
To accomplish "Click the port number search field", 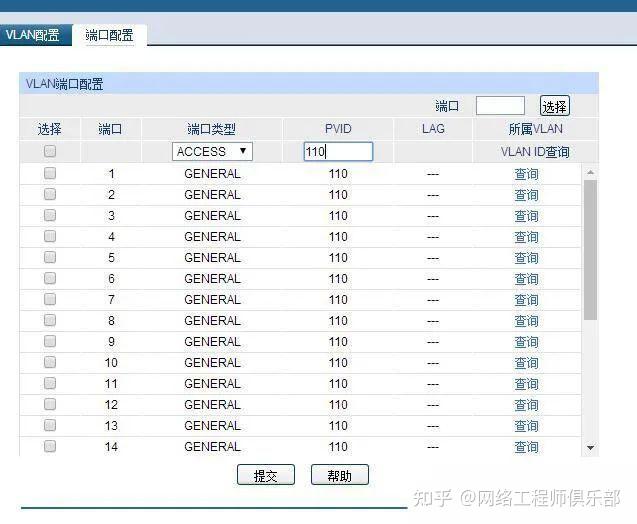I will 500,106.
